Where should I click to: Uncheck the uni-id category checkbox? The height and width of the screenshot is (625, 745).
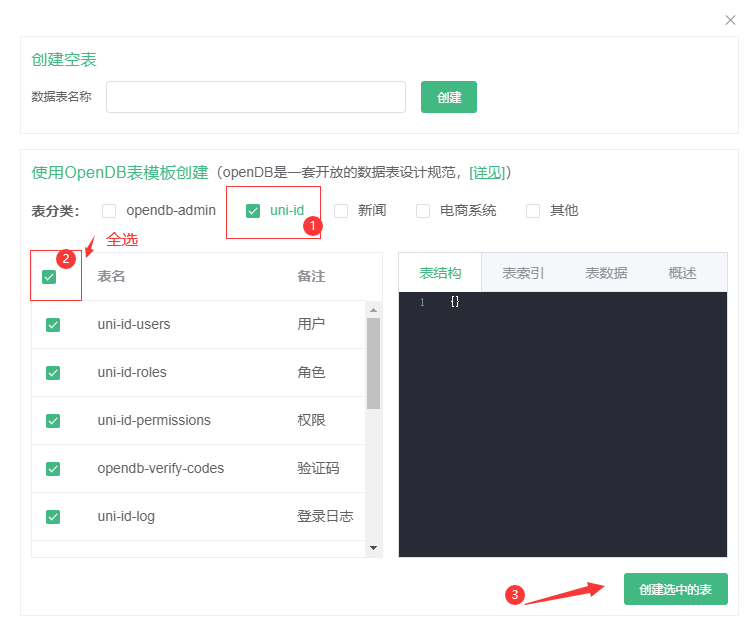[x=253, y=211]
